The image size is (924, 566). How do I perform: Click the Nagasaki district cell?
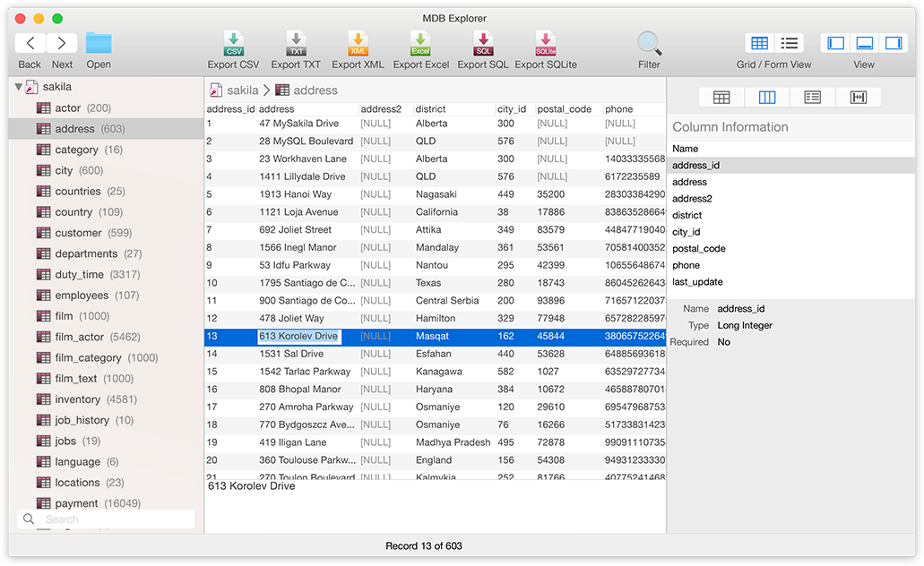tap(436, 195)
